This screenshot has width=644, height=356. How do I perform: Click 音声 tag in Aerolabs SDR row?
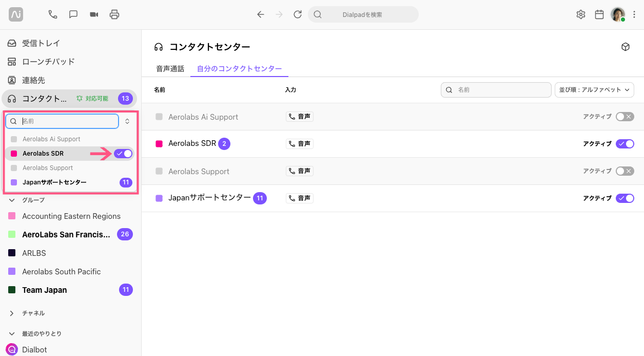pos(300,144)
